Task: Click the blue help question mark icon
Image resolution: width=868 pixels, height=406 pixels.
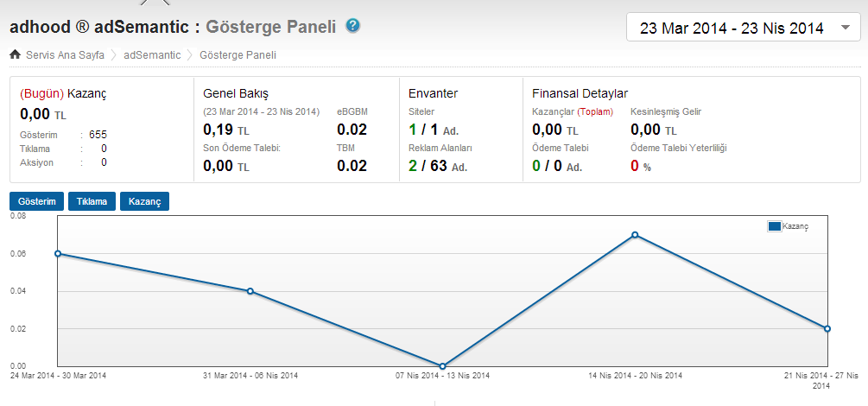Action: (x=353, y=25)
